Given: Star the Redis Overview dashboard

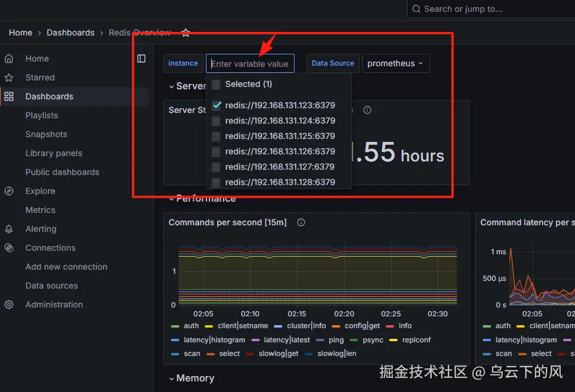Looking at the screenshot, I should point(186,33).
